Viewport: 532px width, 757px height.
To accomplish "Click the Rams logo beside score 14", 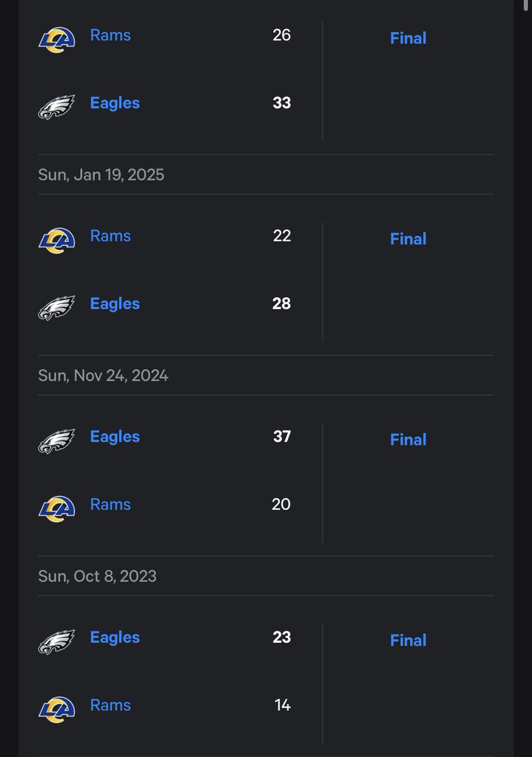I will point(57,709).
